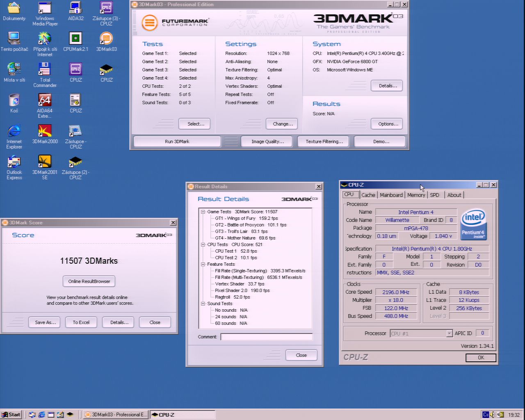Launch AIDA64 Extreme desktop icon
The image size is (525, 420).
click(x=45, y=106)
